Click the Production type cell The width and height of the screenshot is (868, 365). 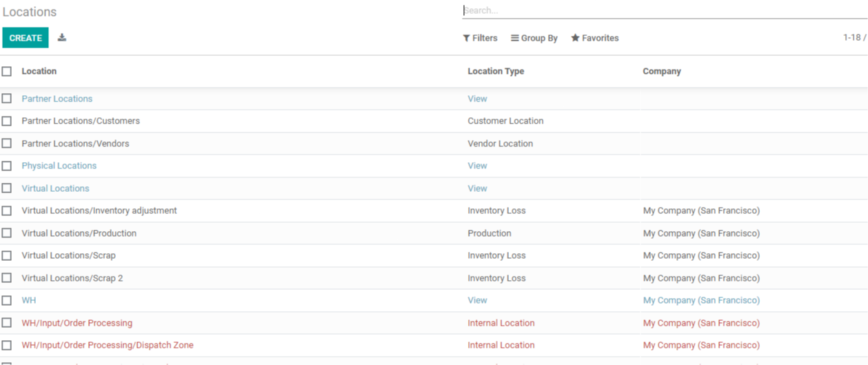pyautogui.click(x=489, y=233)
